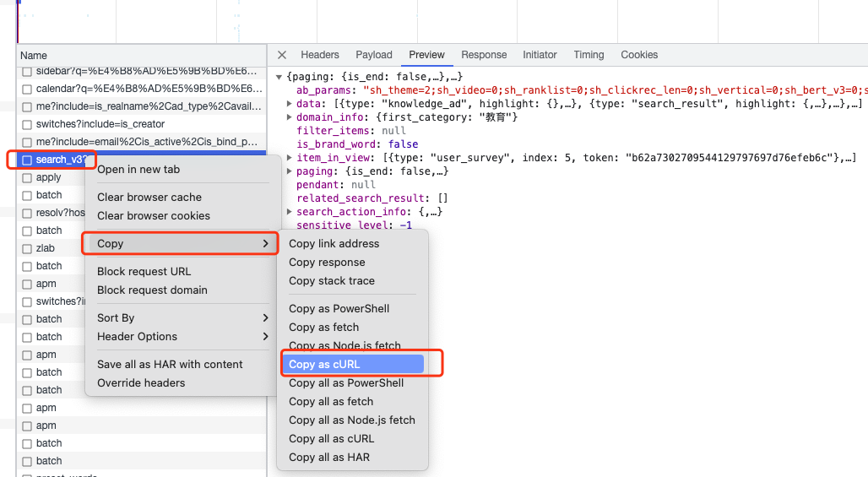This screenshot has width=868, height=477.
Task: Choose Clear browser cache
Action: (x=149, y=197)
